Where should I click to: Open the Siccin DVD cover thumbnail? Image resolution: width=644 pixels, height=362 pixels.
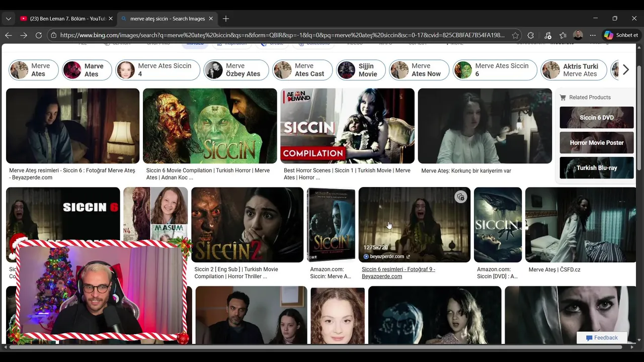[x=331, y=225]
